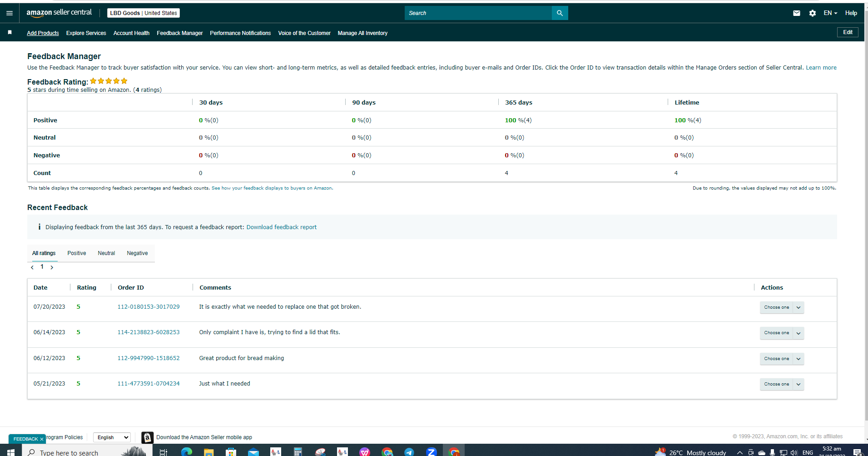
Task: Click Choose one for 07/20/2023 feedback
Action: click(x=776, y=307)
